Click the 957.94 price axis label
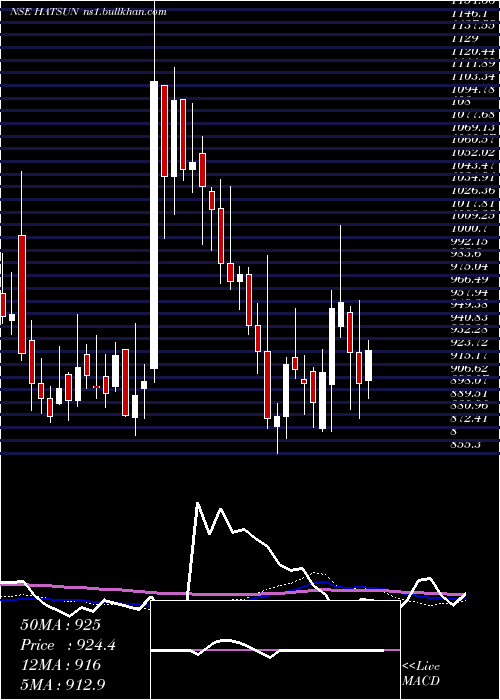This screenshot has width=500, height=700. click(470, 292)
